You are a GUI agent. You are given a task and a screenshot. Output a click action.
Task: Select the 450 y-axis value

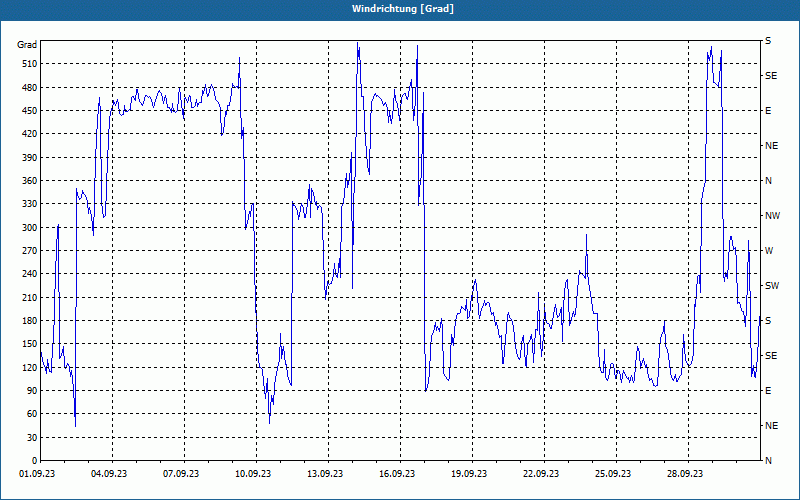[x=30, y=111]
